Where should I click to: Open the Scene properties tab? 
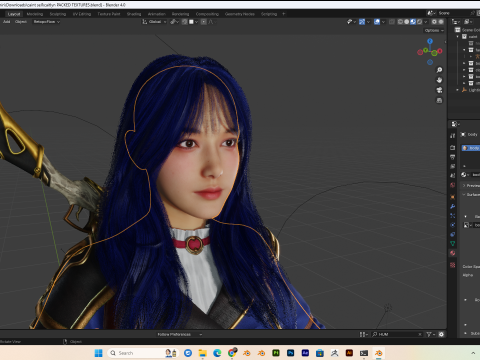click(453, 175)
